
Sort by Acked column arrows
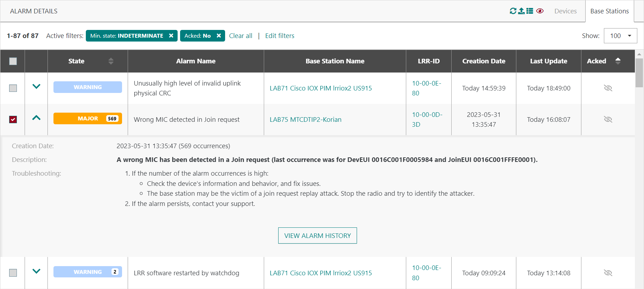(618, 61)
